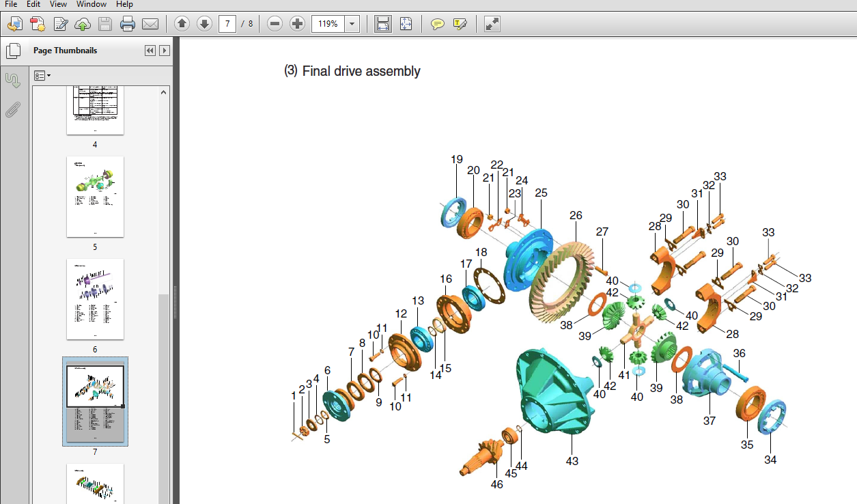The width and height of the screenshot is (857, 504).
Task: Select the page 4 thumbnail
Action: click(95, 111)
